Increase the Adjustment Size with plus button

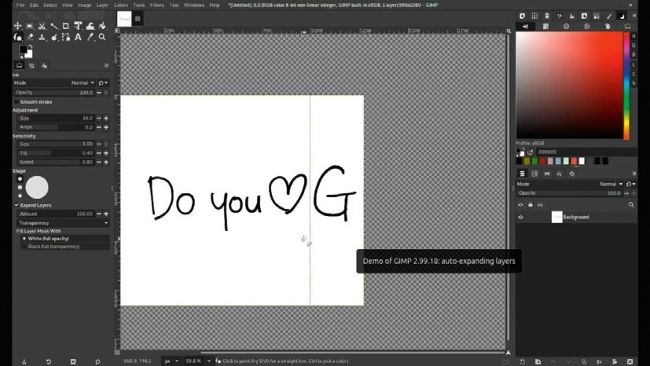click(106, 118)
